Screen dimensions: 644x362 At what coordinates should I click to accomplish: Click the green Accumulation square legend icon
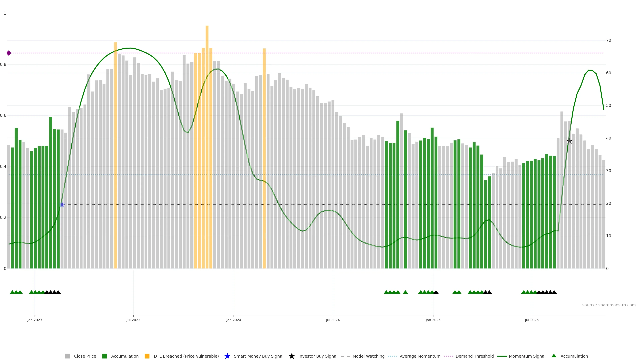(104, 356)
